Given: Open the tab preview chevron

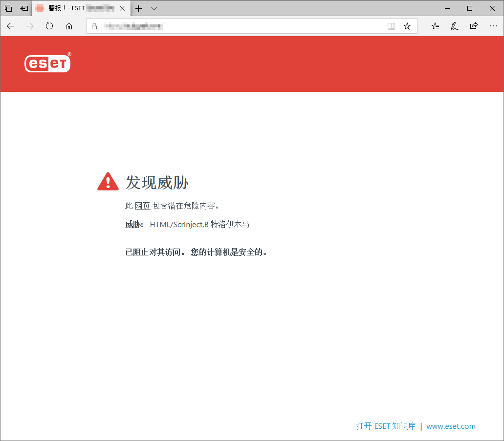Looking at the screenshot, I should [x=154, y=8].
